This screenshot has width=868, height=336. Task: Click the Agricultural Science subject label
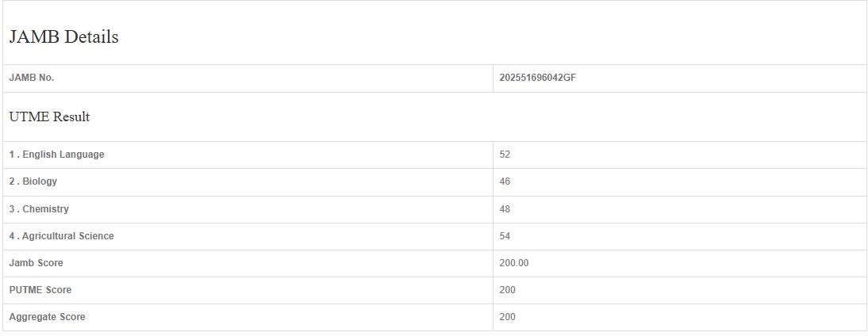click(x=61, y=236)
